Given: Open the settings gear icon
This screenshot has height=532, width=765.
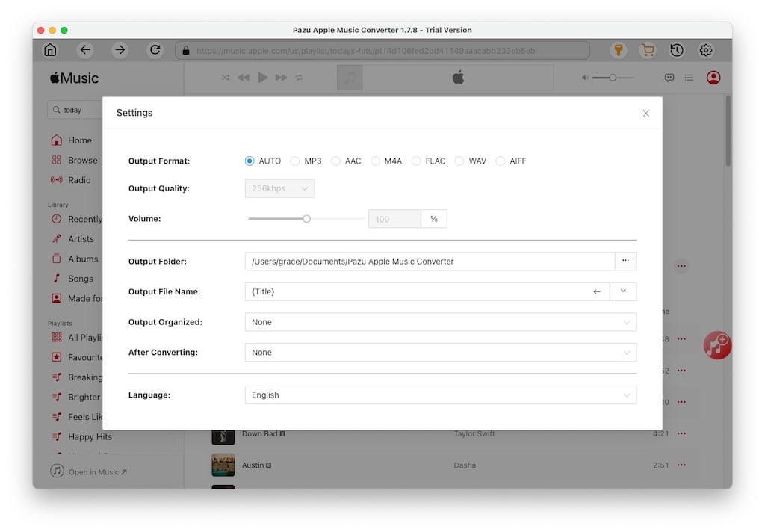Looking at the screenshot, I should 705,50.
